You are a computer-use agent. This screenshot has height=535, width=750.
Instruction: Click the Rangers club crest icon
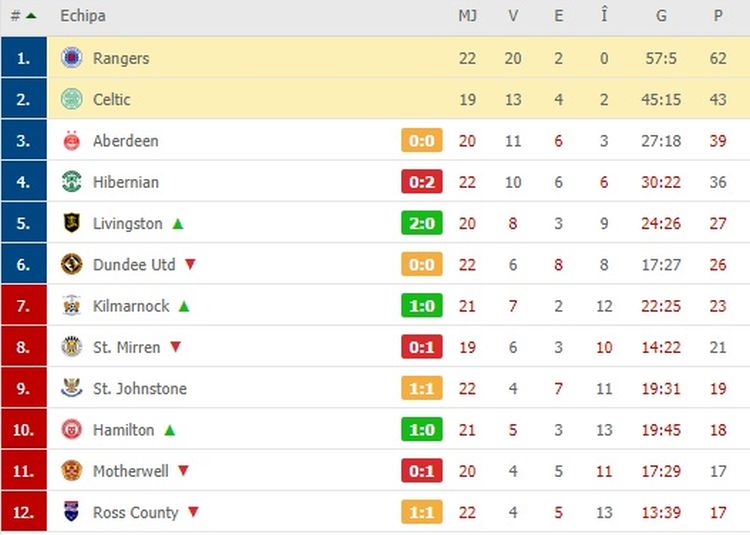click(x=71, y=58)
